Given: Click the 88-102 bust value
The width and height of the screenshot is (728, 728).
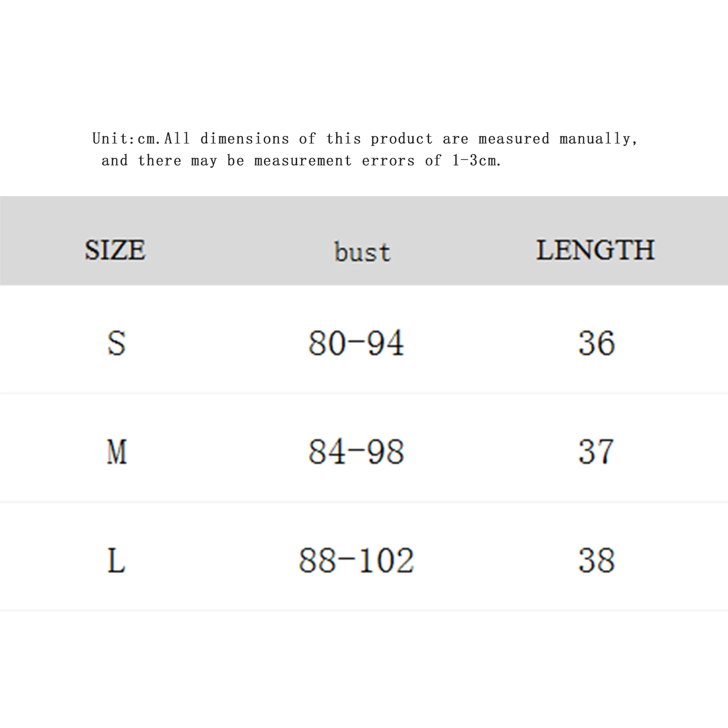Looking at the screenshot, I should 356,561.
